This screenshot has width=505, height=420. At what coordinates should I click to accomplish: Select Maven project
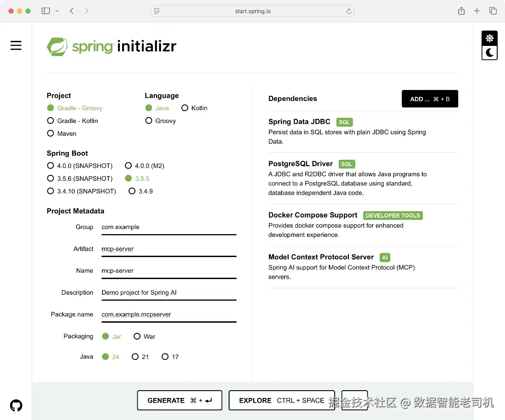click(62, 133)
